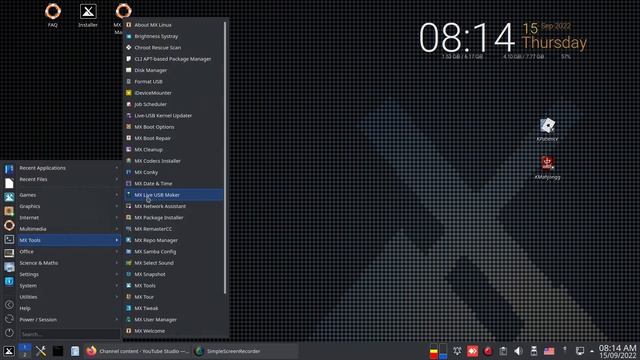This screenshot has width=640, height=360.
Task: Open the System menu category
Action: 69,286
